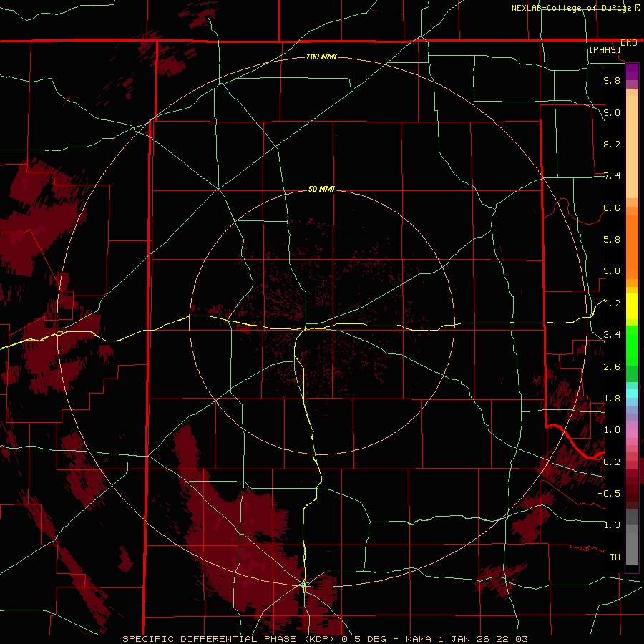Click the 0.2 legend value
This screenshot has width=644, height=644.
pos(612,462)
